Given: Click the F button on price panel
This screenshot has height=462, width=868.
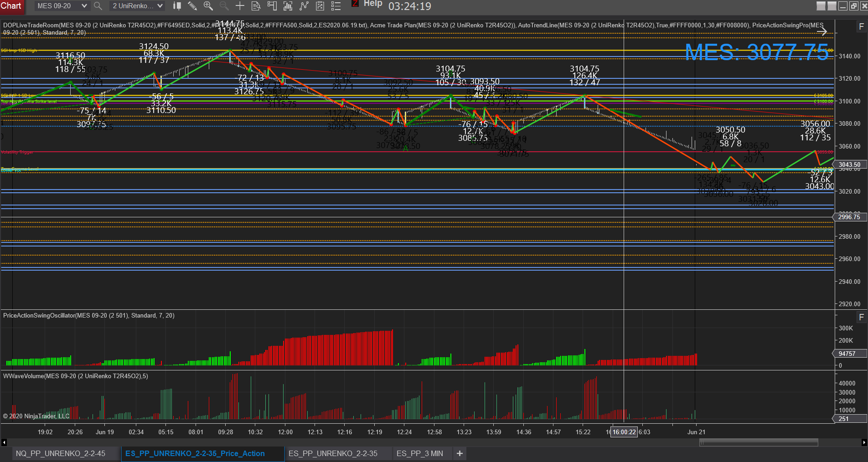Looking at the screenshot, I should tap(861, 27).
